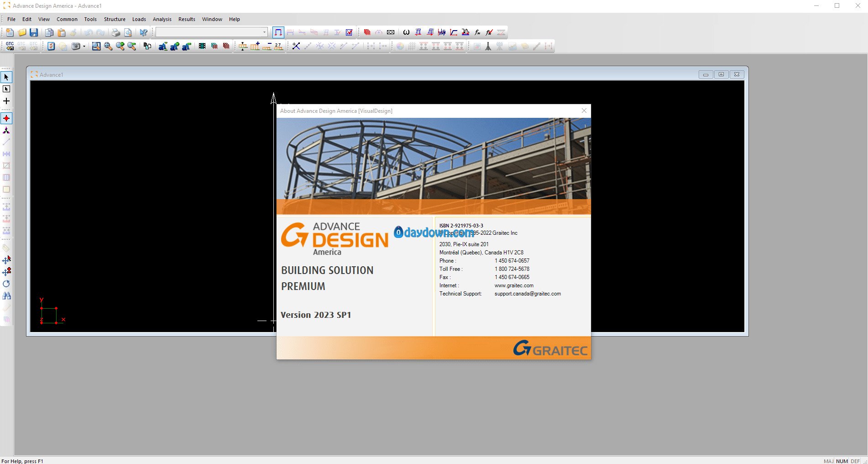Select the rotate tool in left sidebar
Viewport: 868px width, 464px height.
coord(6,284)
